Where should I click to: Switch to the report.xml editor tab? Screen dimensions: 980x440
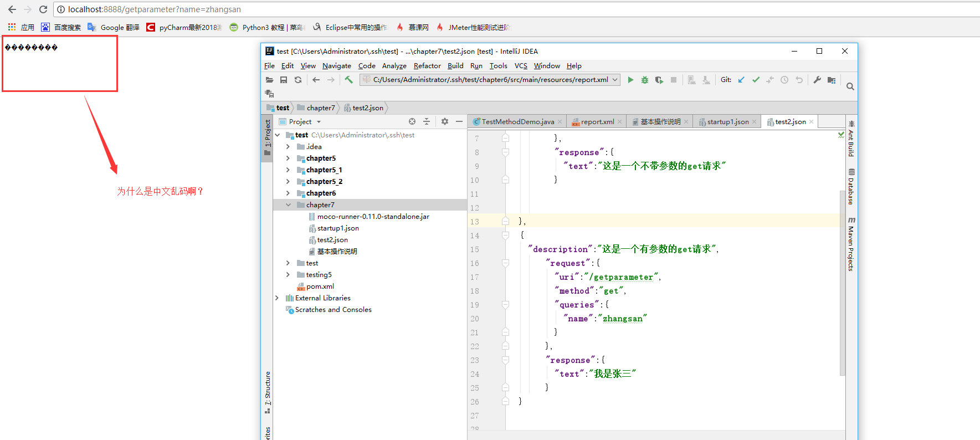click(x=597, y=122)
